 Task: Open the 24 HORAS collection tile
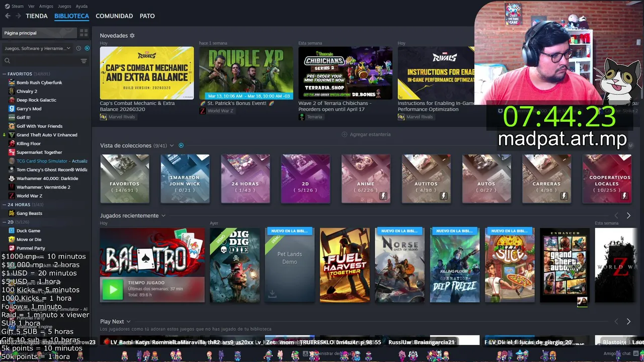pos(245,179)
